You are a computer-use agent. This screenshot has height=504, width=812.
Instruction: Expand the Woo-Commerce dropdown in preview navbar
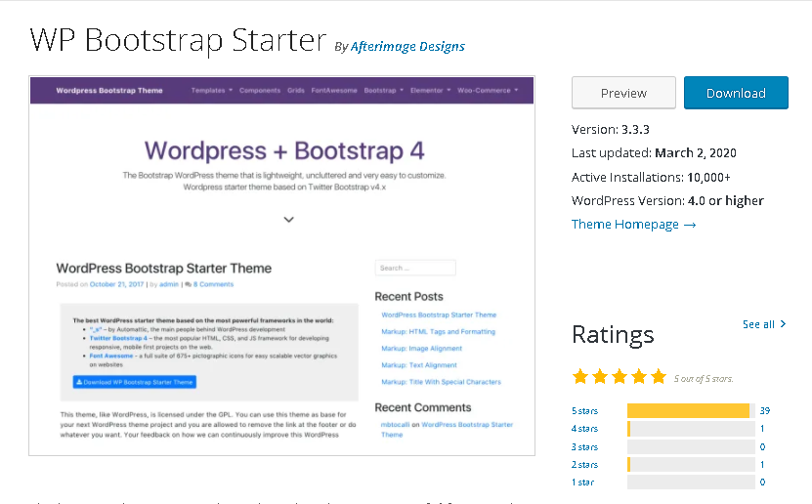click(488, 91)
